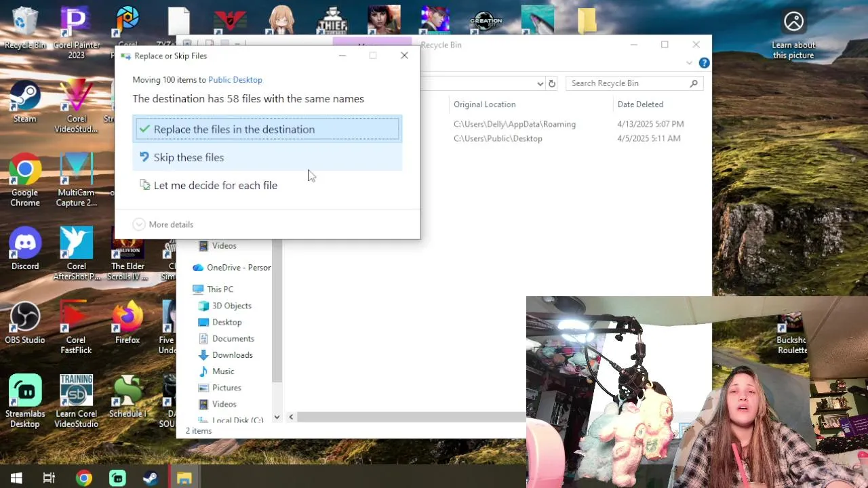Click the Windows Start button
The image size is (868, 488).
pos(16,478)
